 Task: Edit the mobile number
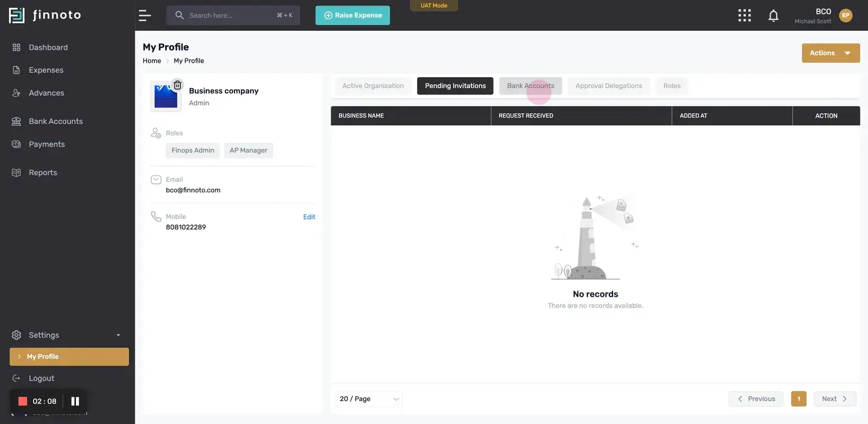(309, 217)
